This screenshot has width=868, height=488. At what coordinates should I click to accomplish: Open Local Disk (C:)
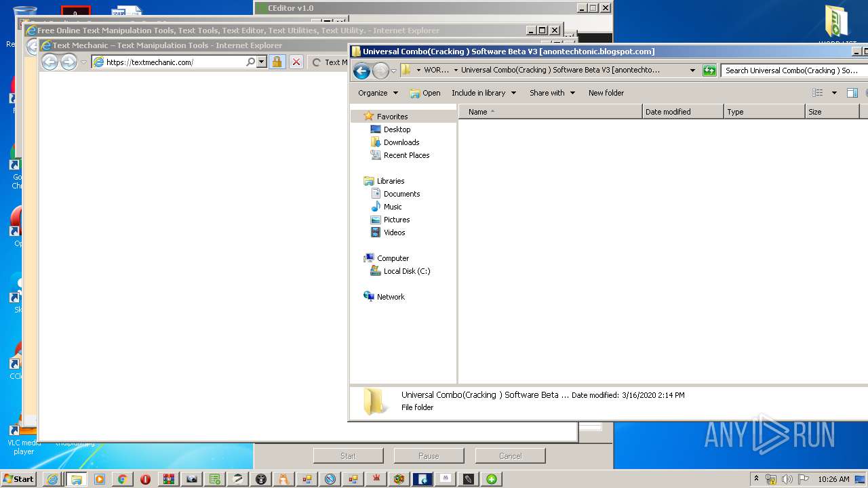click(407, 271)
